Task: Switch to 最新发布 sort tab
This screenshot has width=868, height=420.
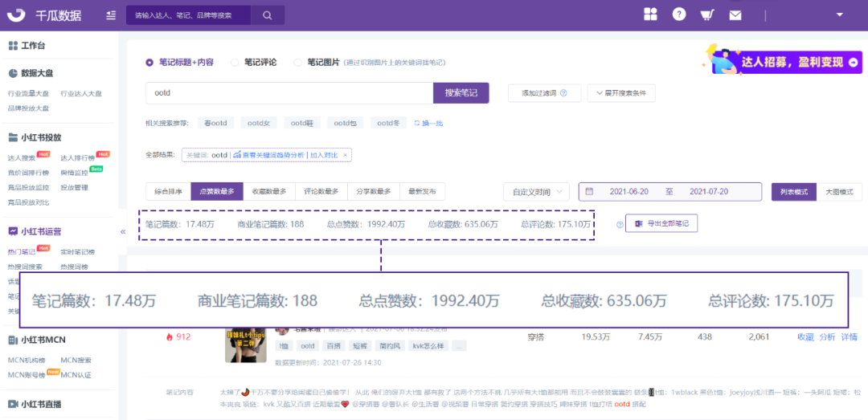Action: click(x=422, y=192)
